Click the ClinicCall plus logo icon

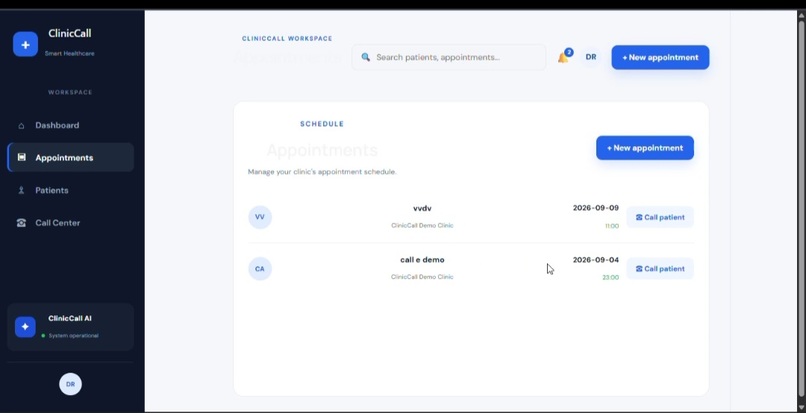25,44
